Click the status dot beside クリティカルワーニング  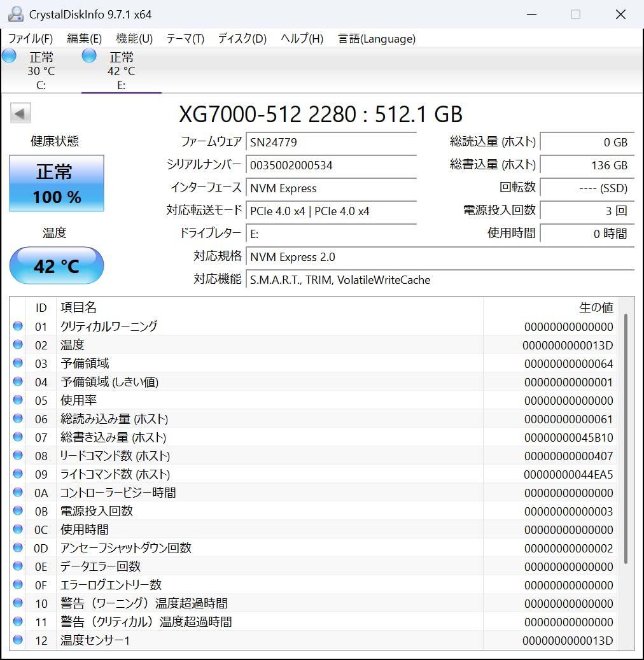pos(18,326)
